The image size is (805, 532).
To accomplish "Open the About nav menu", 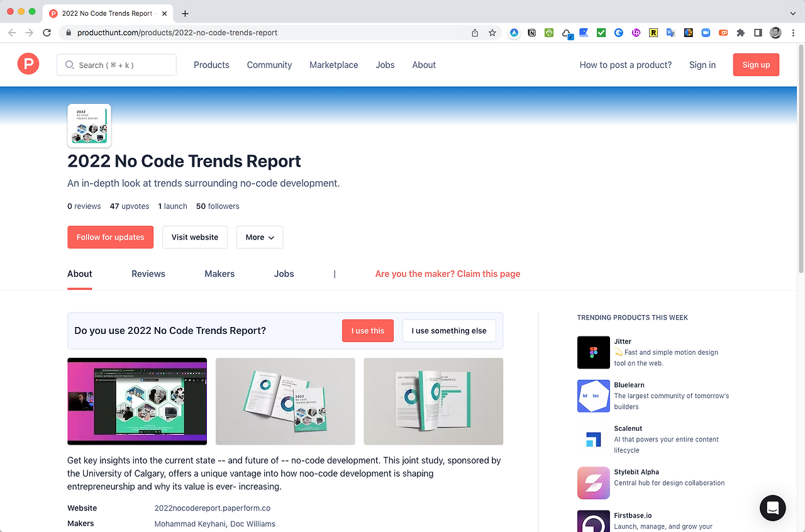I will (x=424, y=65).
